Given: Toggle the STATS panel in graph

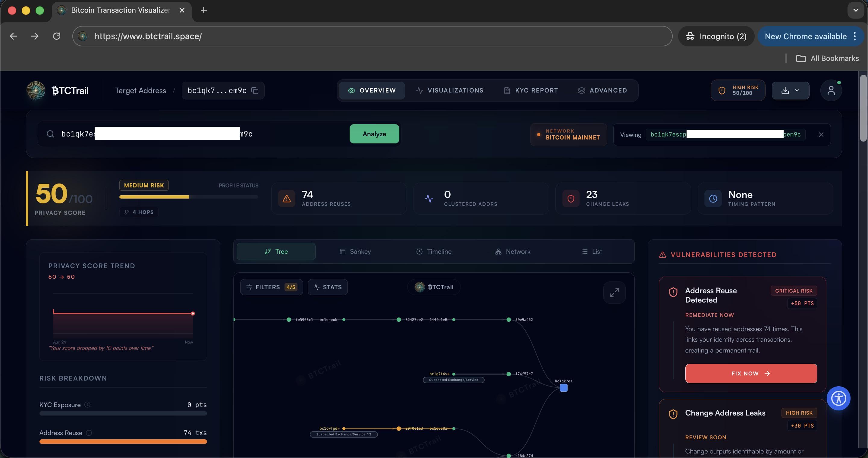Looking at the screenshot, I should point(328,287).
